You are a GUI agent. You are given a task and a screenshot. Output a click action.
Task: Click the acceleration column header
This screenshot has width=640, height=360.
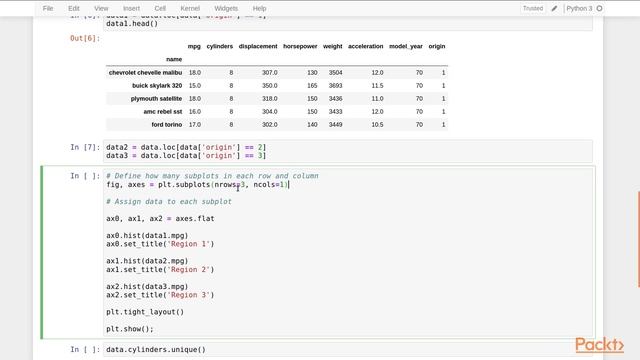[x=366, y=46]
